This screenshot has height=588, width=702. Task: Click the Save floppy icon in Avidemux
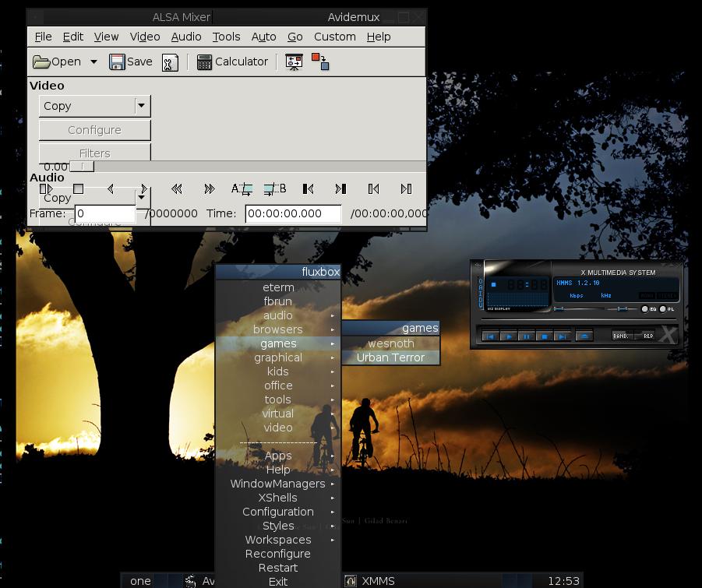point(117,62)
